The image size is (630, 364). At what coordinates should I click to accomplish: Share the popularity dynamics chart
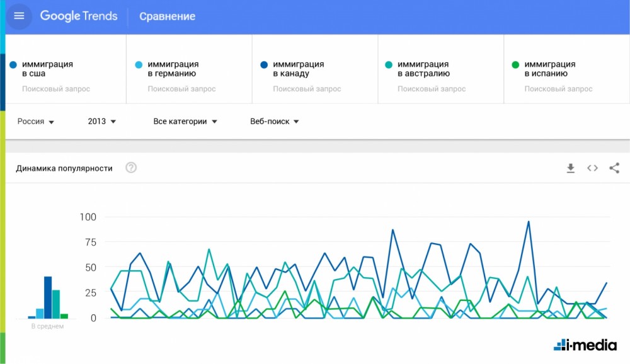(614, 168)
